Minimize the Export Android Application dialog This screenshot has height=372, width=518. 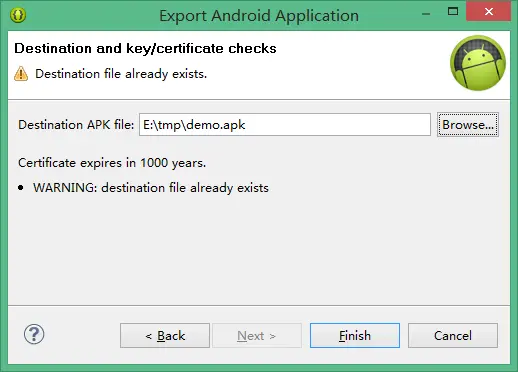point(426,14)
